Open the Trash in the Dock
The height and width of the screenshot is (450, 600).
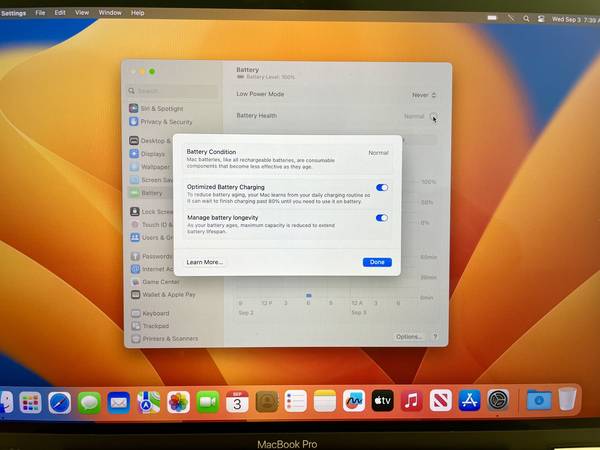[568, 400]
